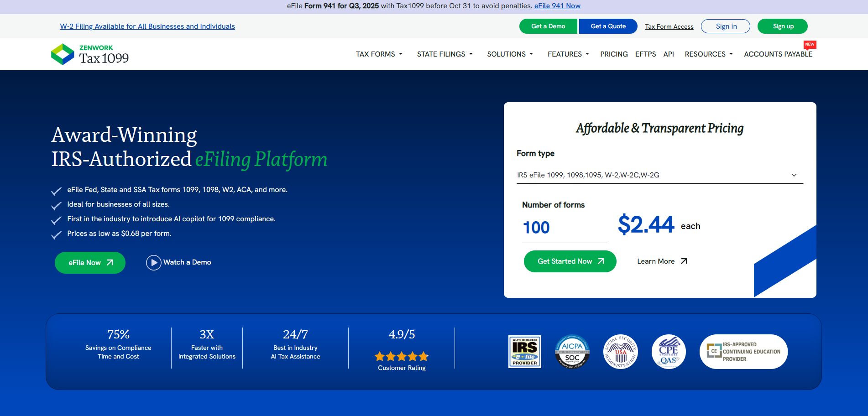Viewport: 868px width, 416px height.
Task: Click the CPE Sponsors QAS badge
Action: tap(669, 352)
